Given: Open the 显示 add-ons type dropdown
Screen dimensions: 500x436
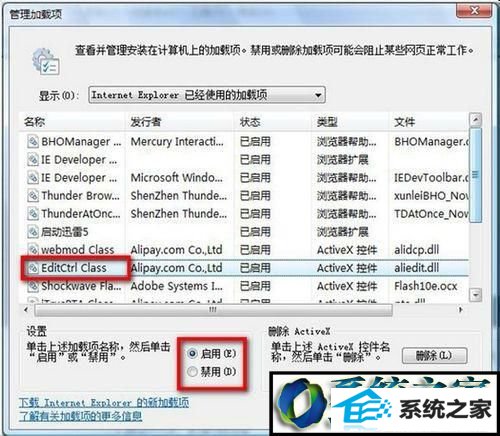Looking at the screenshot, I should (x=207, y=95).
